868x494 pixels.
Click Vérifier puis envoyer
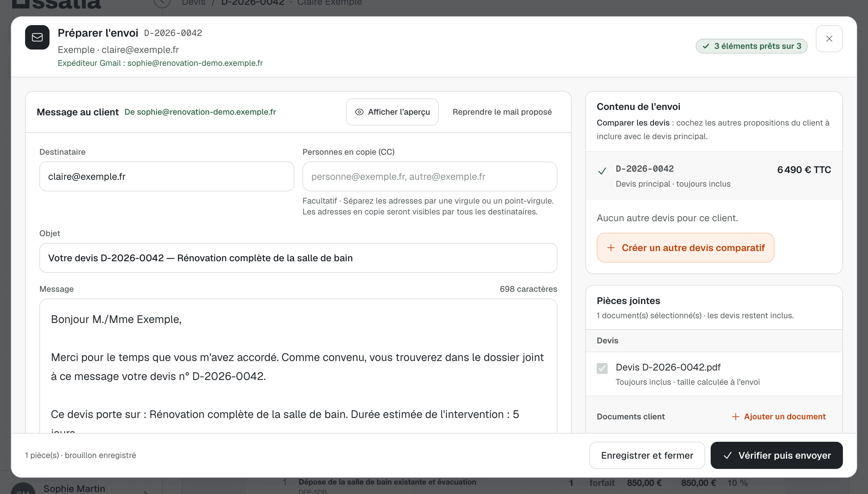click(x=777, y=455)
